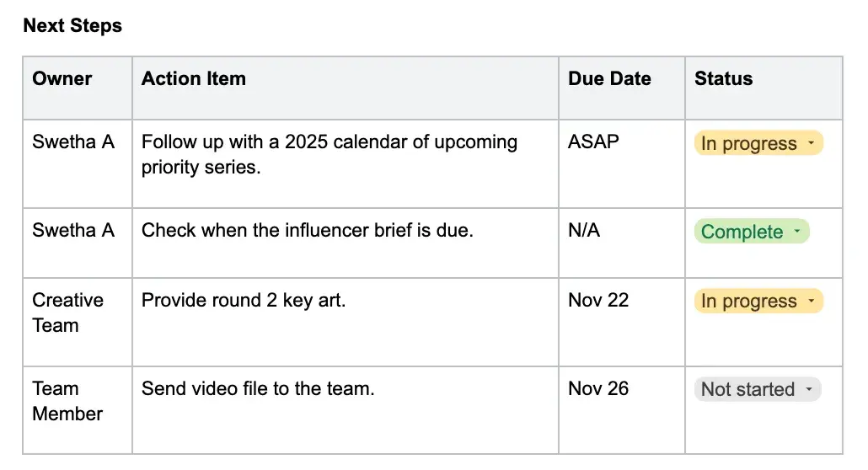Image resolution: width=868 pixels, height=470 pixels.
Task: Open the Not started status dropdown chip
Action: pyautogui.click(x=756, y=390)
